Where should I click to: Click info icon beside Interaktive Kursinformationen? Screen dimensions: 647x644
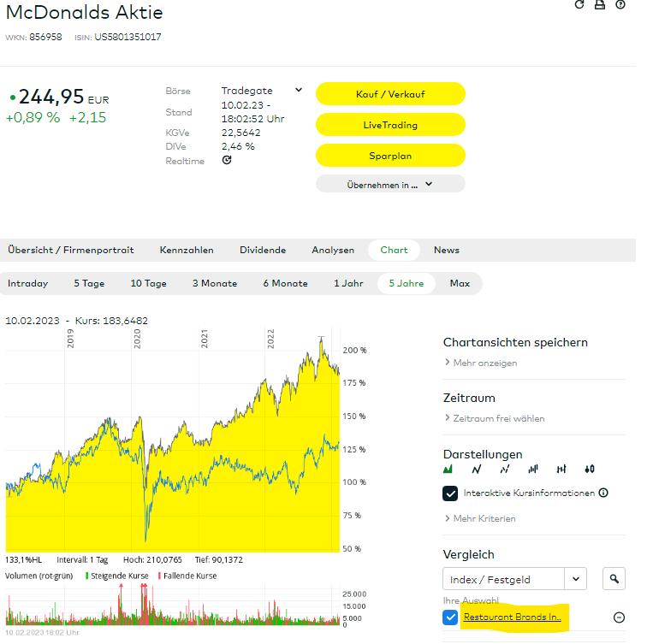point(603,493)
